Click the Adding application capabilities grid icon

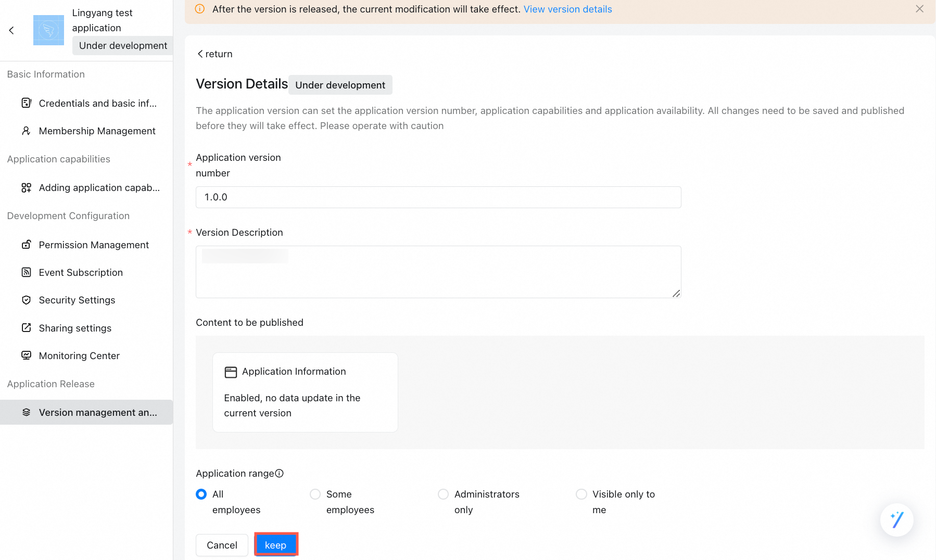tap(26, 187)
